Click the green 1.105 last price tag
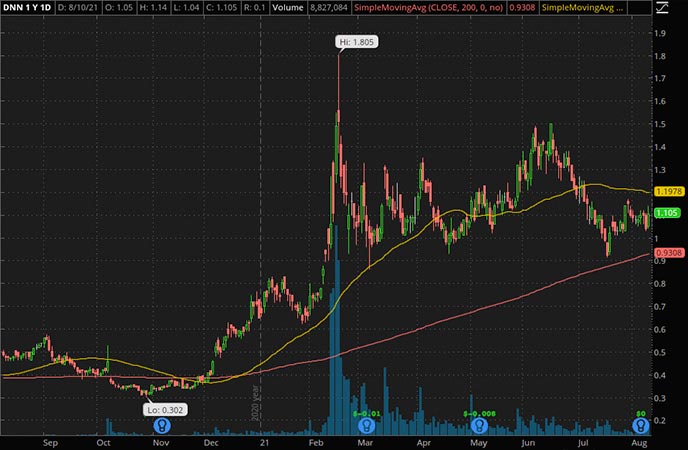The width and height of the screenshot is (688, 450). (x=667, y=213)
